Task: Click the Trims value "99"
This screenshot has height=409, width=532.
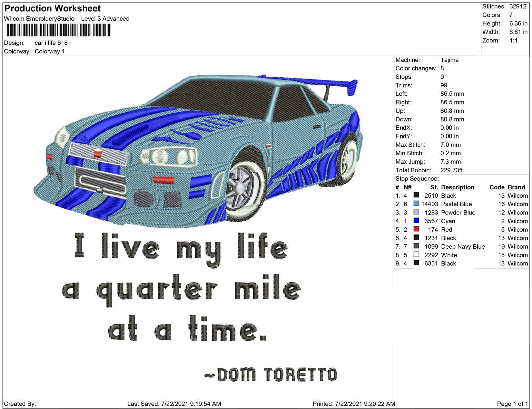Action: (444, 85)
